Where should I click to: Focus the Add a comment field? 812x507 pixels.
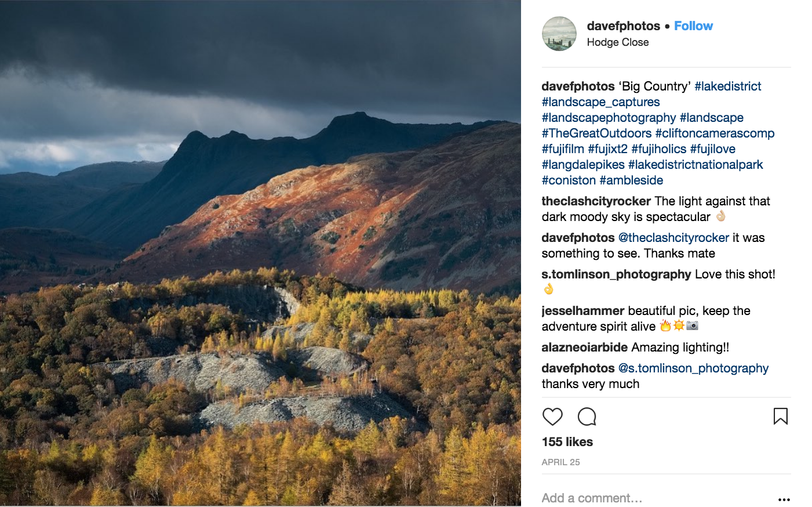(x=655, y=498)
